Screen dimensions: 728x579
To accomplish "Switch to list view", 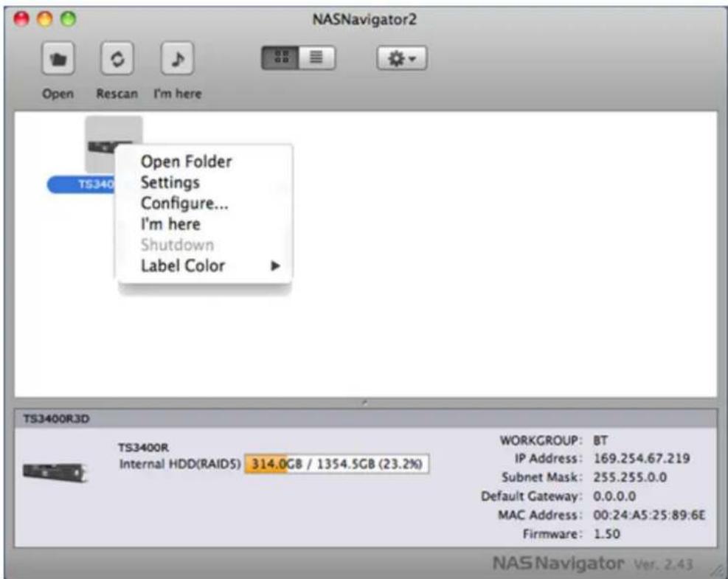I will pyautogui.click(x=316, y=58).
